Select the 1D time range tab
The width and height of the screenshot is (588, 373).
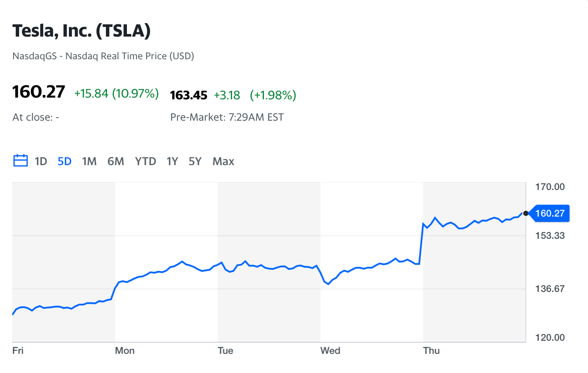(41, 162)
